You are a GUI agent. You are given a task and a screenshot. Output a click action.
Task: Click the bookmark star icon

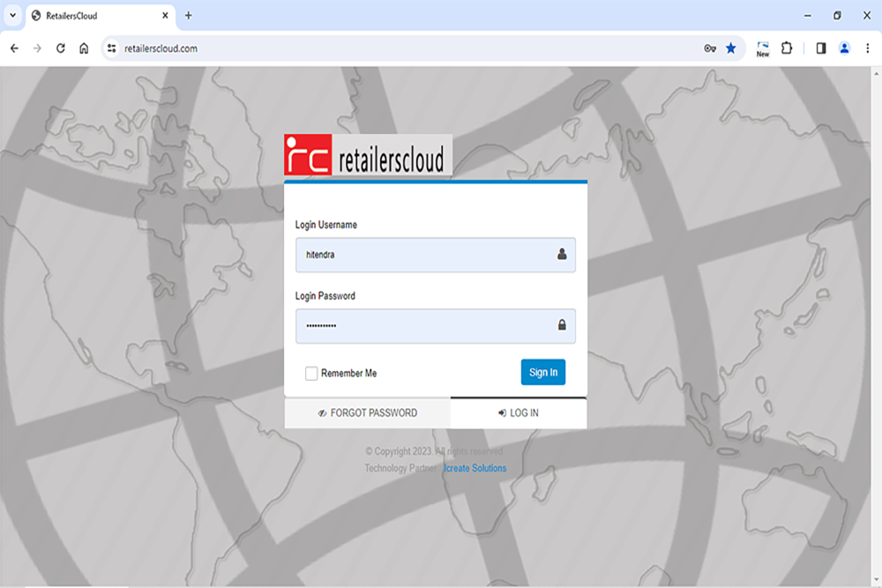click(731, 48)
